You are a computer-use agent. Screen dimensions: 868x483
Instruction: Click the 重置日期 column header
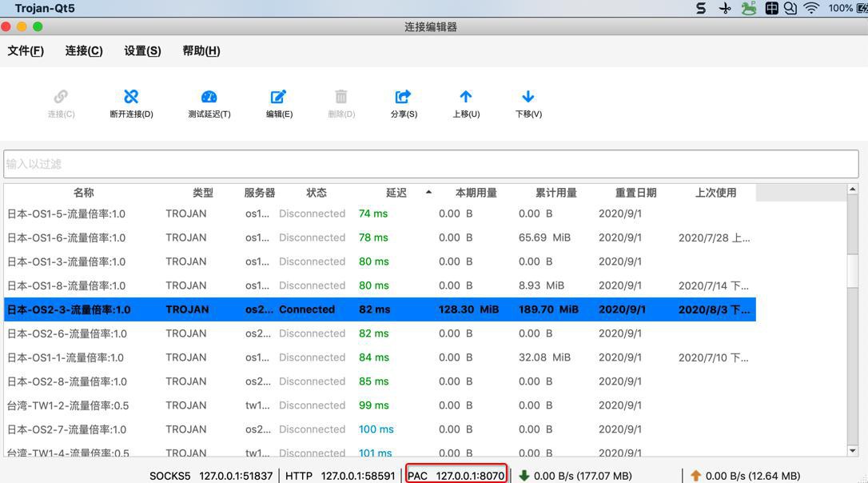635,193
